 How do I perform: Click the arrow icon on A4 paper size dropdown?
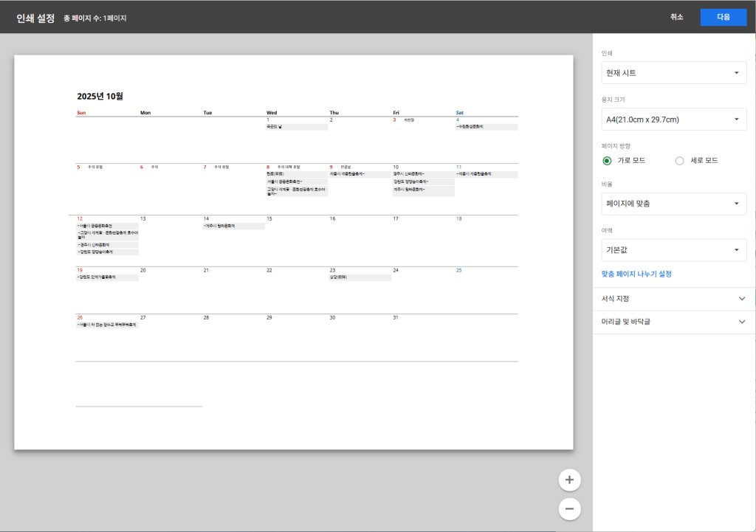736,120
